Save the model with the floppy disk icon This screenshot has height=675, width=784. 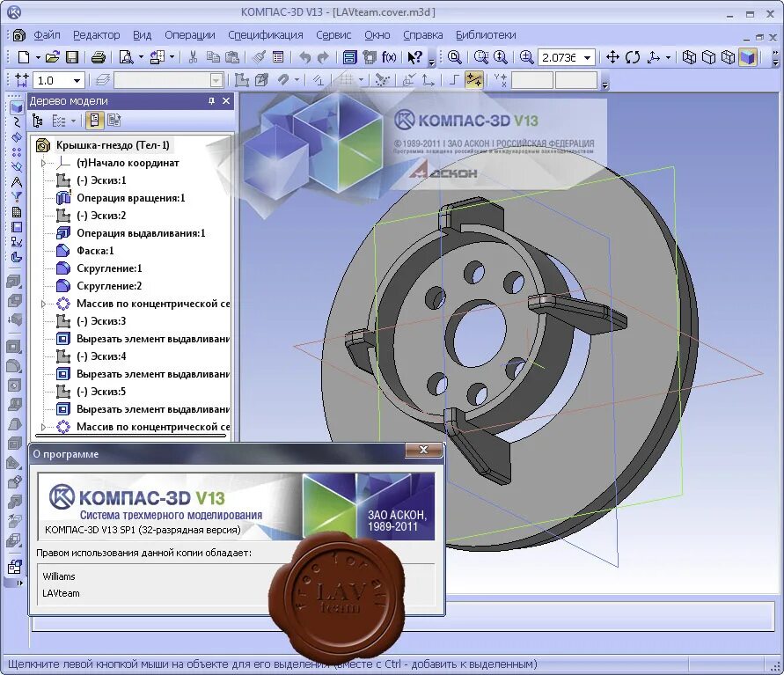(x=72, y=57)
